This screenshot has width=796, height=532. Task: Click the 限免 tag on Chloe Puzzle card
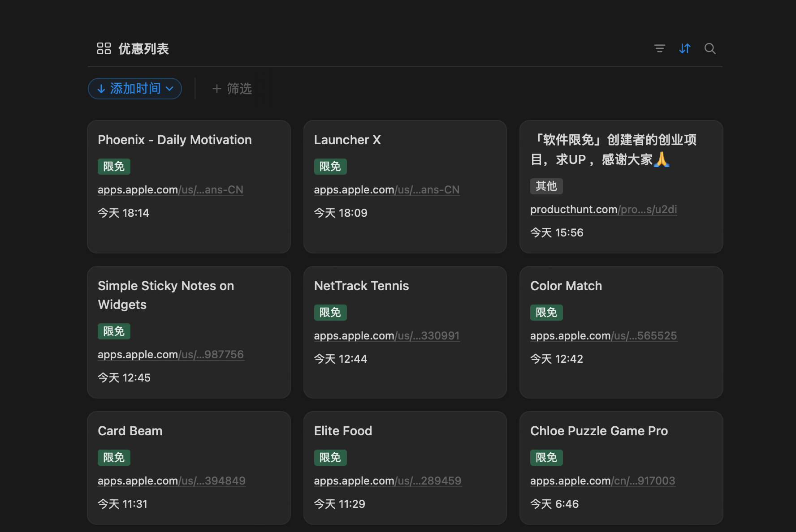[546, 458]
